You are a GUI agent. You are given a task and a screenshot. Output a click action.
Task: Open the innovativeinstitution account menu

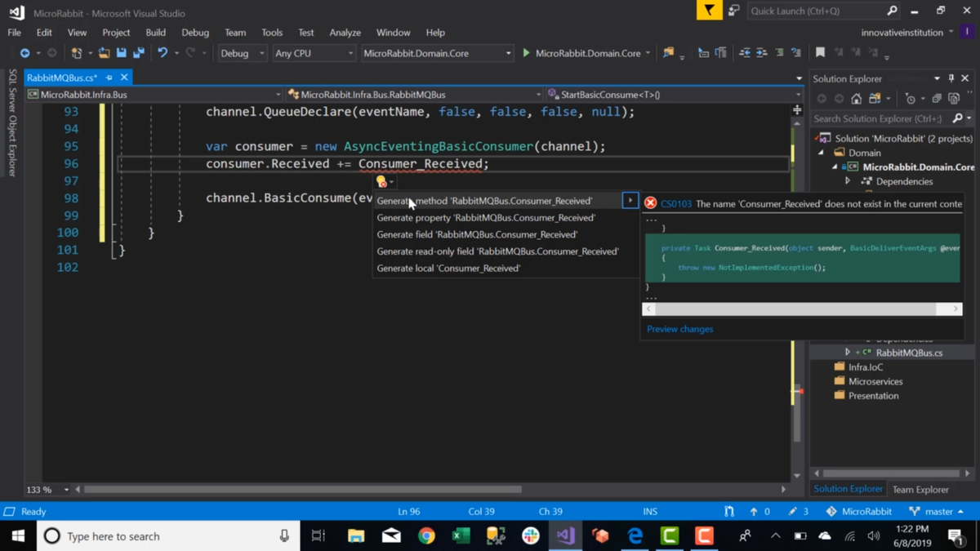[907, 33]
